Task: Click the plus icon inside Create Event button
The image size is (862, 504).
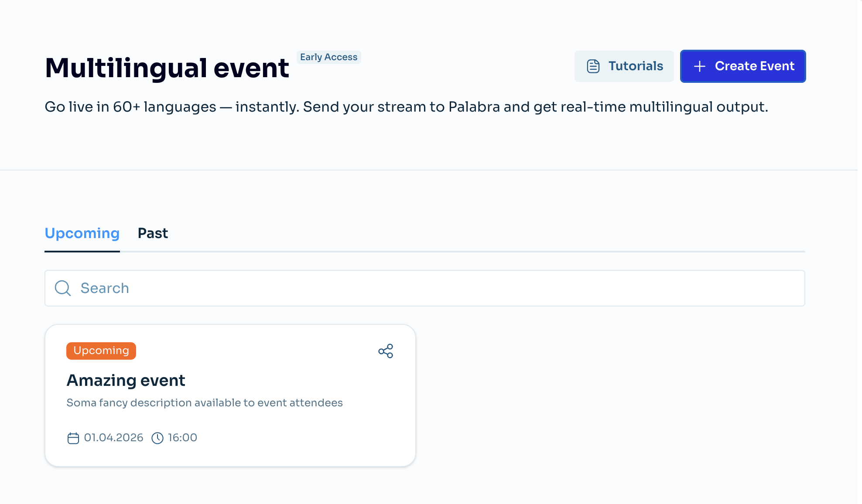Action: click(x=700, y=66)
